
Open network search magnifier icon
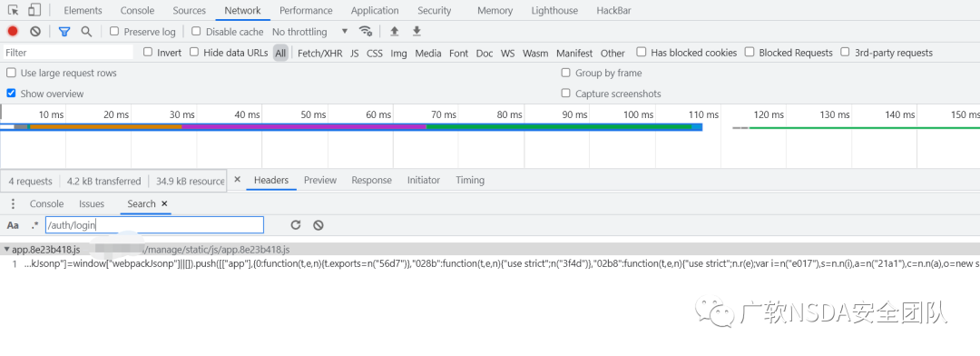(86, 31)
